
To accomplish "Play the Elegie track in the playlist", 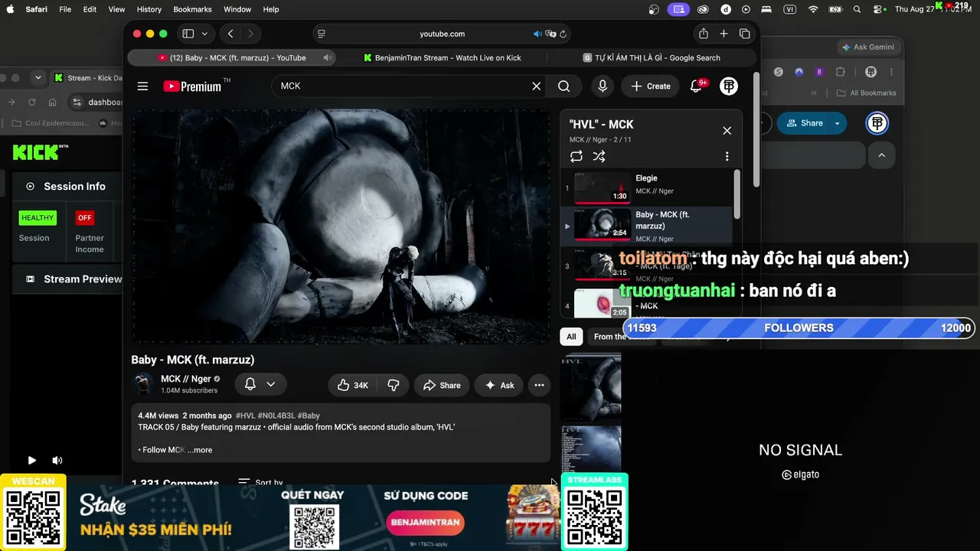I will (x=648, y=187).
